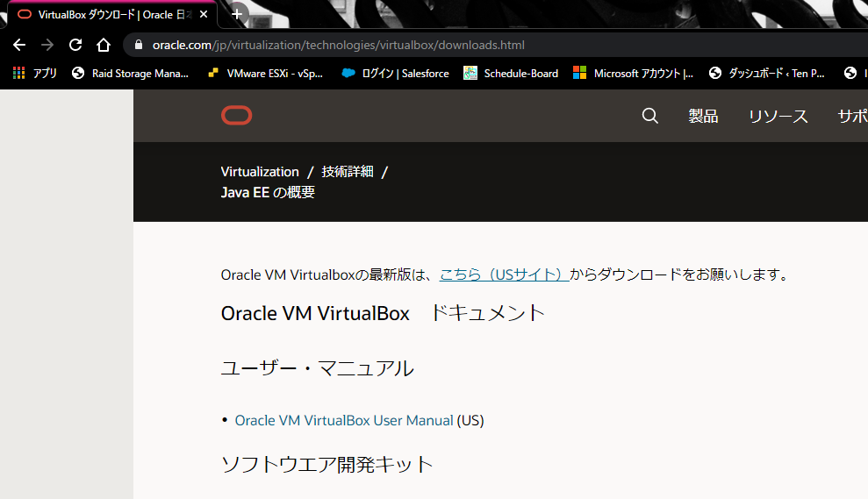Open the ダッシュボード Ten P... bookmark

(767, 73)
